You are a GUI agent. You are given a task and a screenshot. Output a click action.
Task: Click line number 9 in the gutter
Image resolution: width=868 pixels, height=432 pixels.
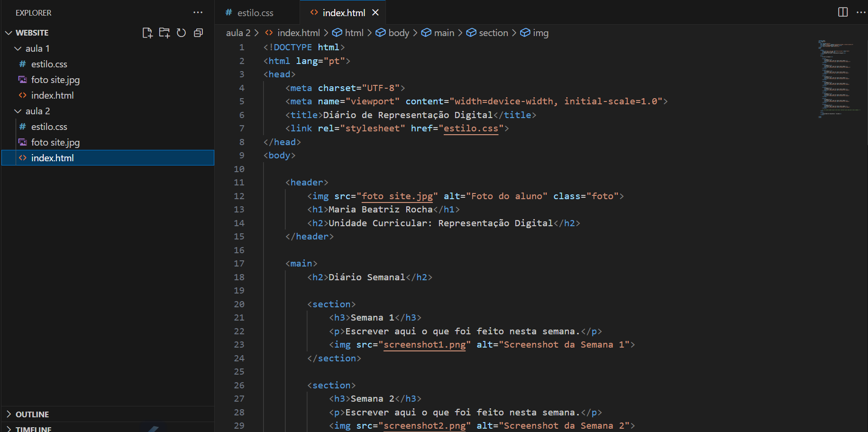242,156
